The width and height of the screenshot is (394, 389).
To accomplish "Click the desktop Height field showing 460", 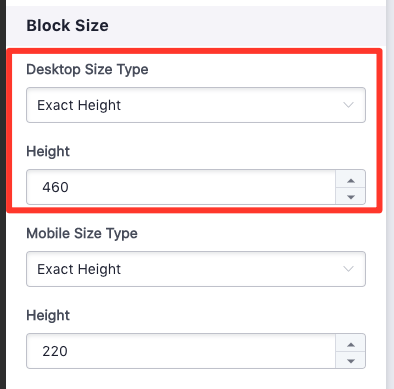I will [x=181, y=187].
